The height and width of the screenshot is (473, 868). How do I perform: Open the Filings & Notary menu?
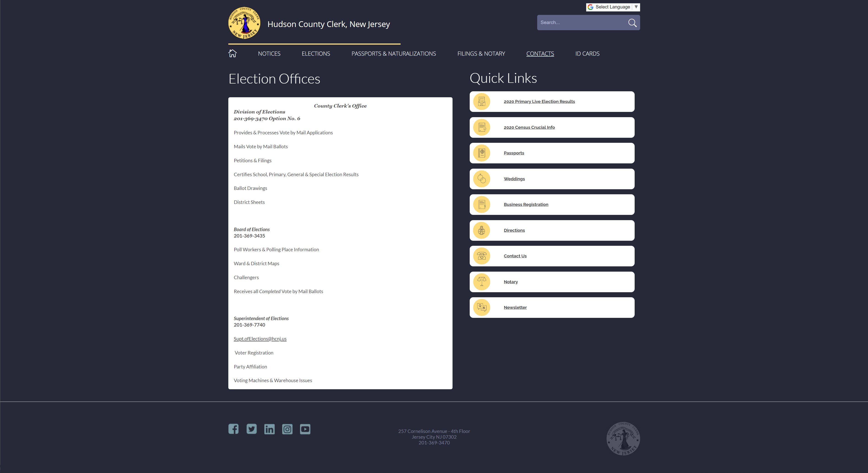(x=481, y=54)
